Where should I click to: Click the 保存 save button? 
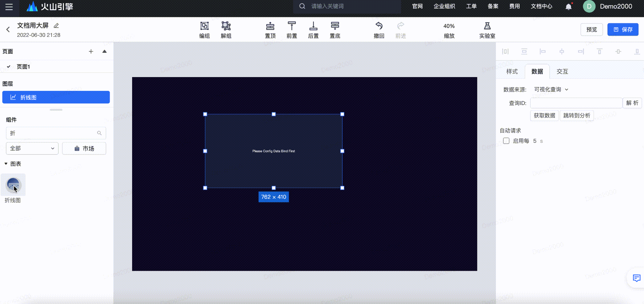623,29
